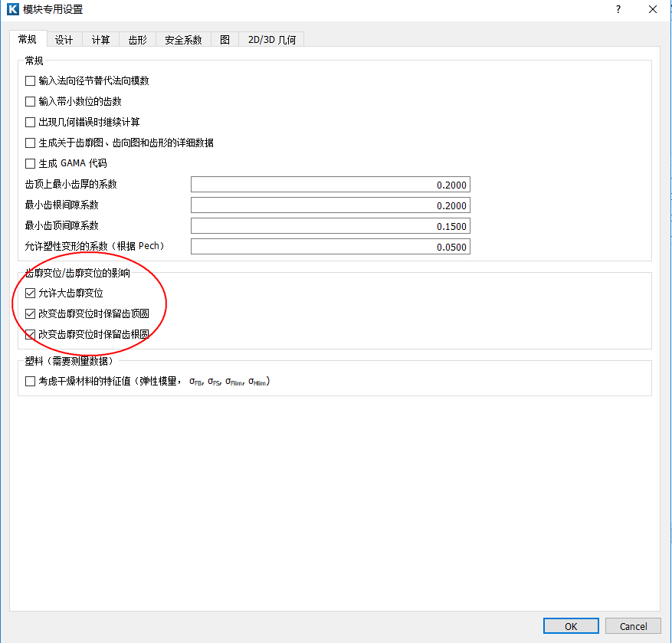Viewport: 672px width, 643px height.
Task: Open the 图 tab
Action: click(225, 40)
